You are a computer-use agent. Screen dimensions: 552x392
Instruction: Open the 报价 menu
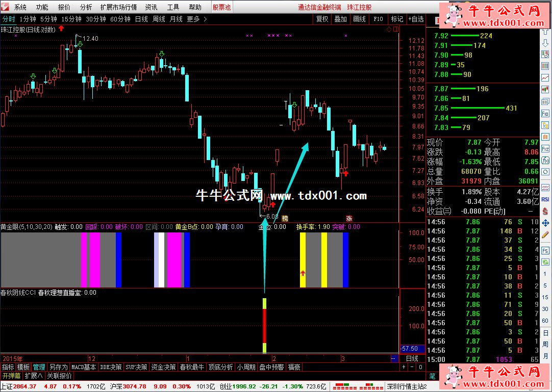pyautogui.click(x=64, y=7)
